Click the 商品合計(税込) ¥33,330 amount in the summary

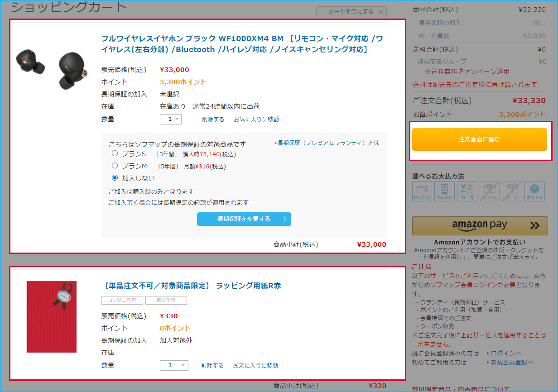(x=532, y=9)
